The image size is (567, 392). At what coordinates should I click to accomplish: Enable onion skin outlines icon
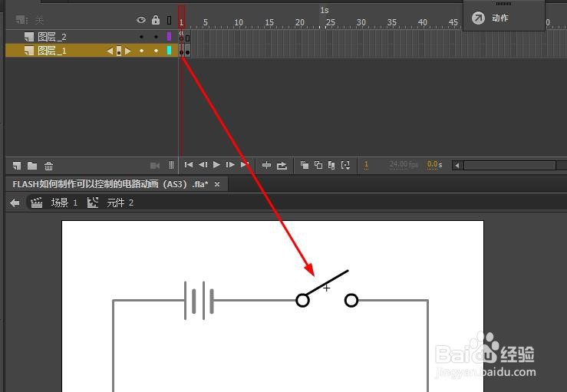318,165
